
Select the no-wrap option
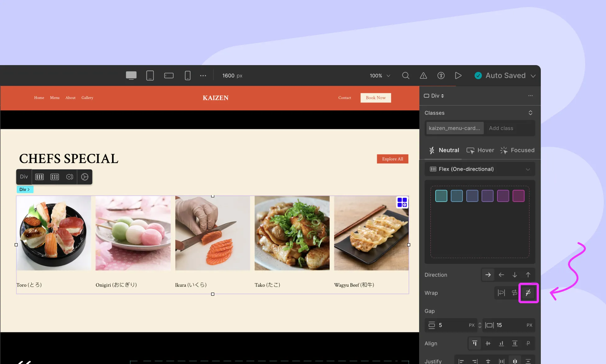pyautogui.click(x=528, y=293)
